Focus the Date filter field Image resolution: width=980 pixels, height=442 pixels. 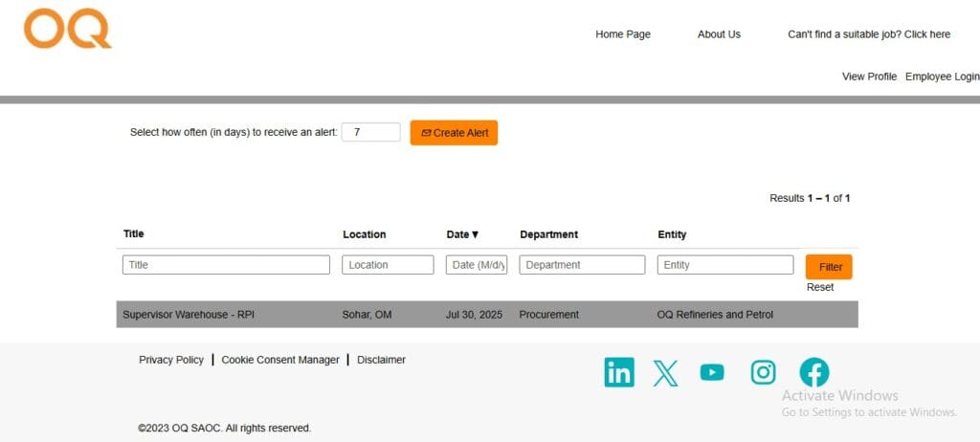point(477,264)
